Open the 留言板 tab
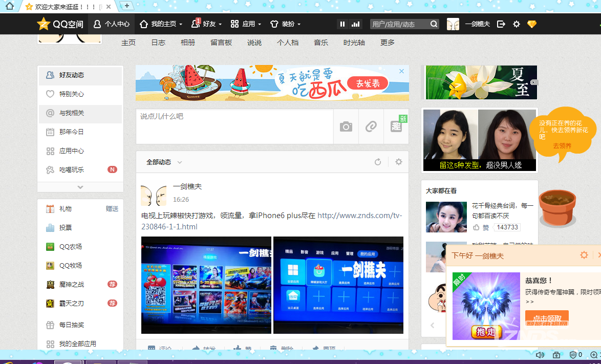Image resolution: width=601 pixels, height=364 pixels. (x=221, y=42)
